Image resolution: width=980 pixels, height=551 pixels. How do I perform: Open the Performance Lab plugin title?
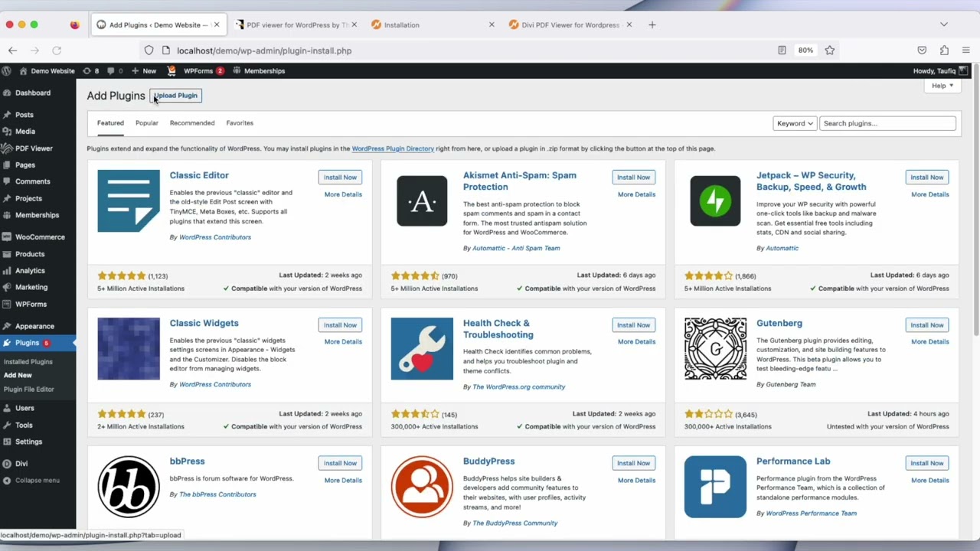click(793, 461)
